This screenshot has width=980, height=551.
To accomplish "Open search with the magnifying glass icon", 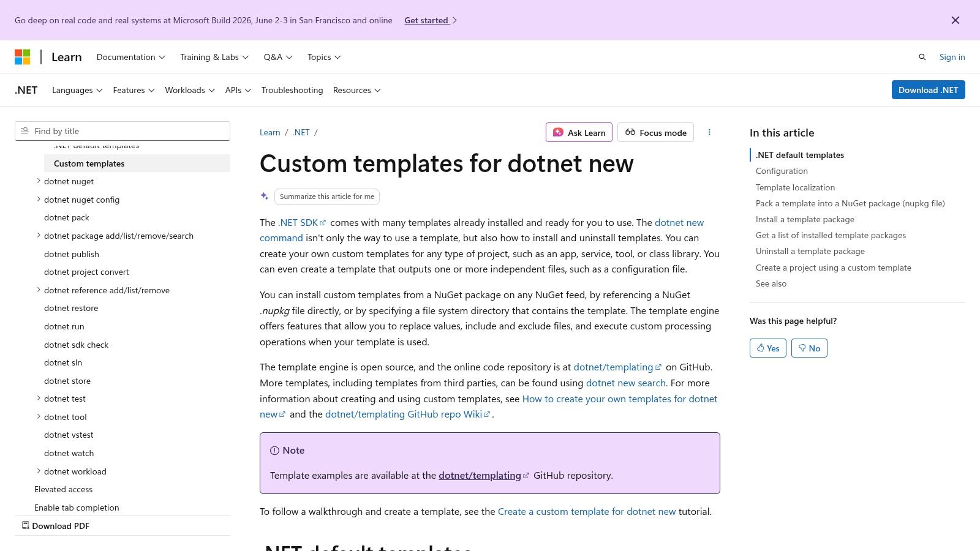I will (x=922, y=56).
